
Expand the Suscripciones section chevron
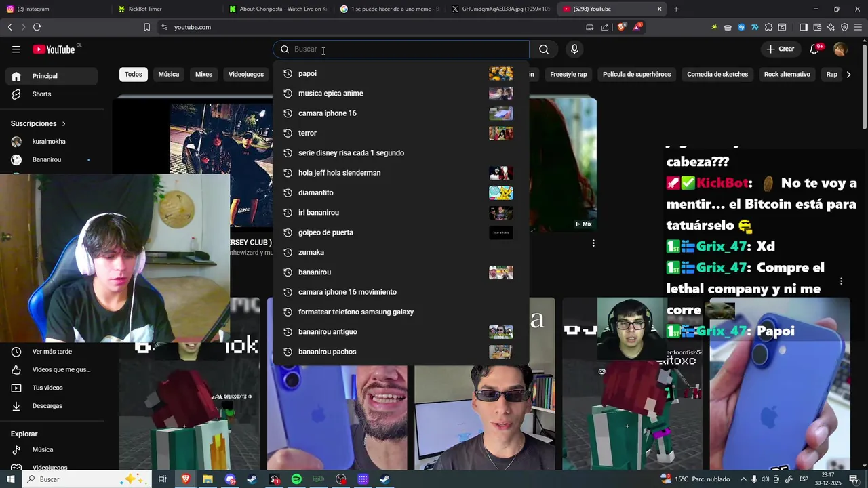click(x=64, y=123)
